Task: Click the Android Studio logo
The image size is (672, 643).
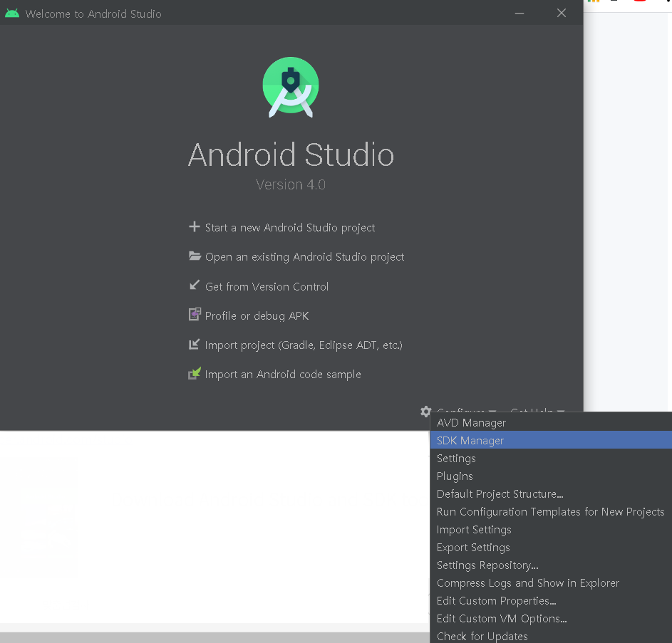Action: (291, 87)
